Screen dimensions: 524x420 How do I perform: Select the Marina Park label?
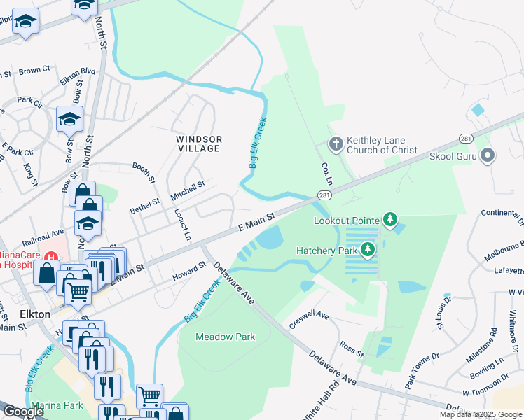click(x=58, y=405)
